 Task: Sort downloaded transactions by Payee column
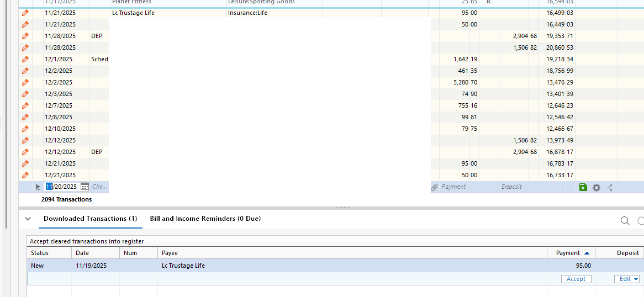352,253
